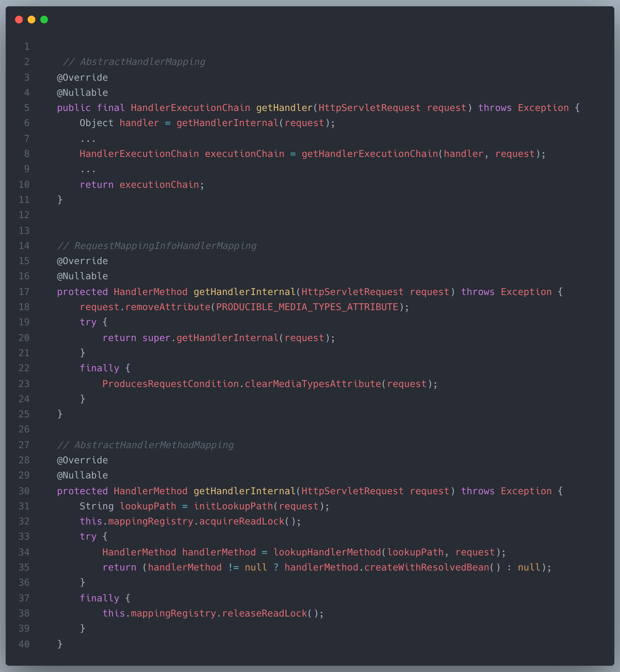
Task: Click the red close window dot
Action: point(19,20)
